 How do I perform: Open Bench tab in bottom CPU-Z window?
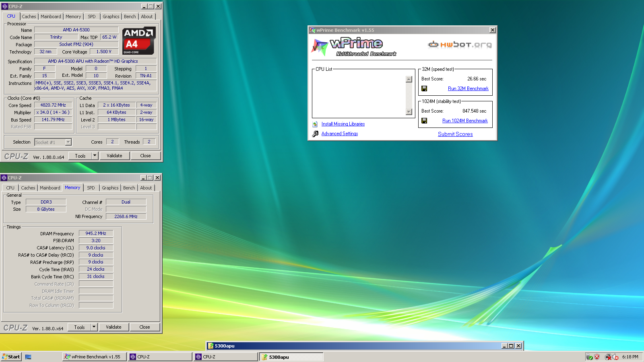point(129,188)
